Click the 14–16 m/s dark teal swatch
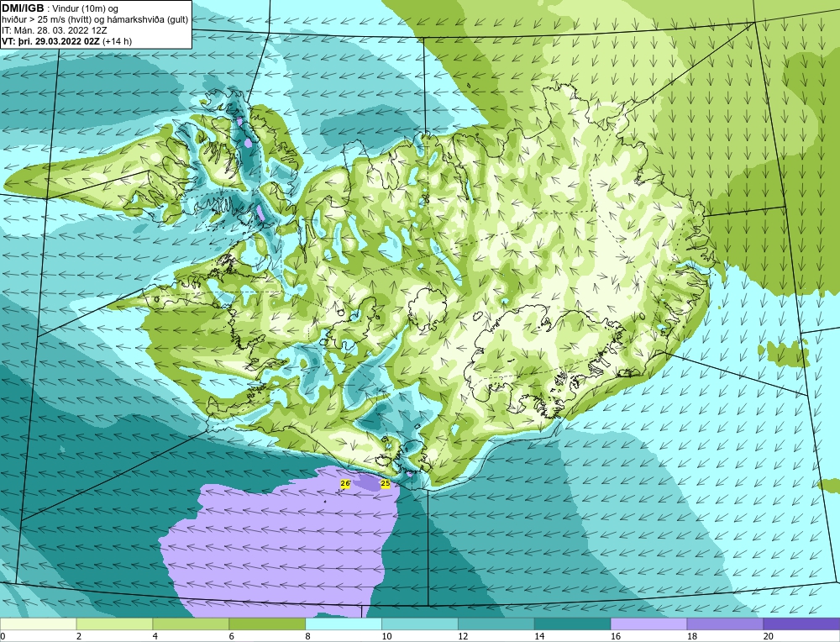The image size is (840, 642). pyautogui.click(x=573, y=624)
